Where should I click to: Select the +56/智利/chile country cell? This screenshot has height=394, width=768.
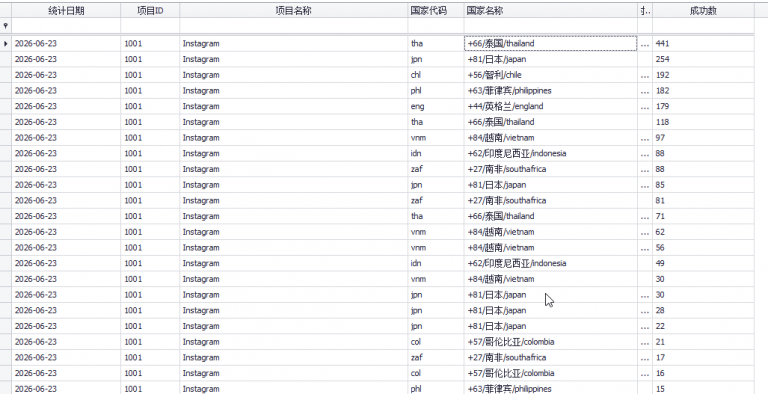tap(551, 75)
